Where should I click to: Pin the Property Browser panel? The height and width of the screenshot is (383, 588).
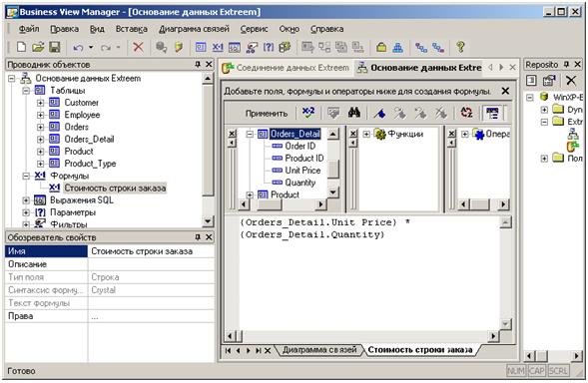click(x=198, y=237)
